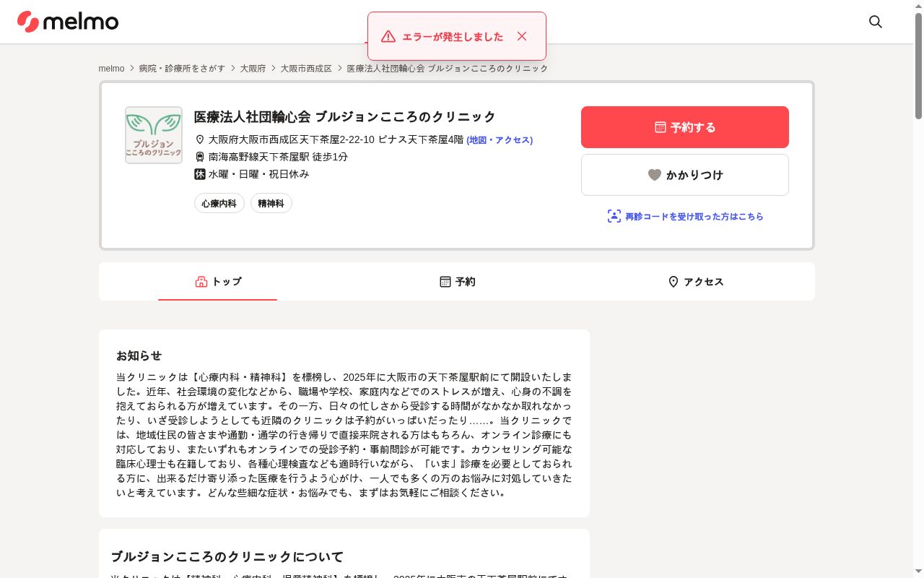
Task: Open 大阪市西成区 breadcrumb link
Action: pos(306,69)
